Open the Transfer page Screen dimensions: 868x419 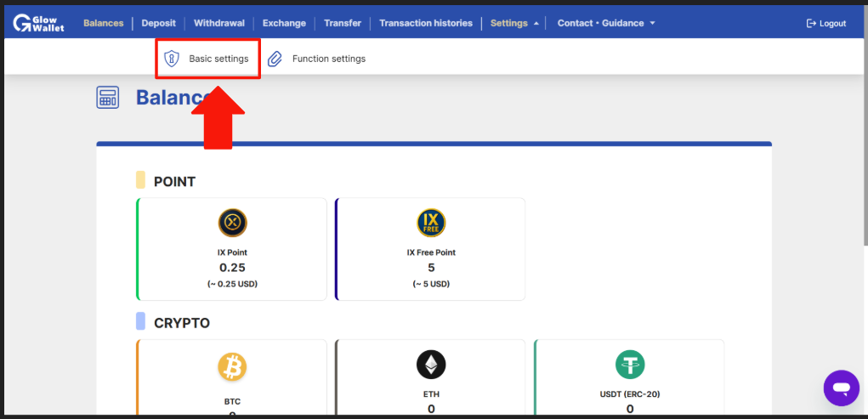pyautogui.click(x=343, y=23)
